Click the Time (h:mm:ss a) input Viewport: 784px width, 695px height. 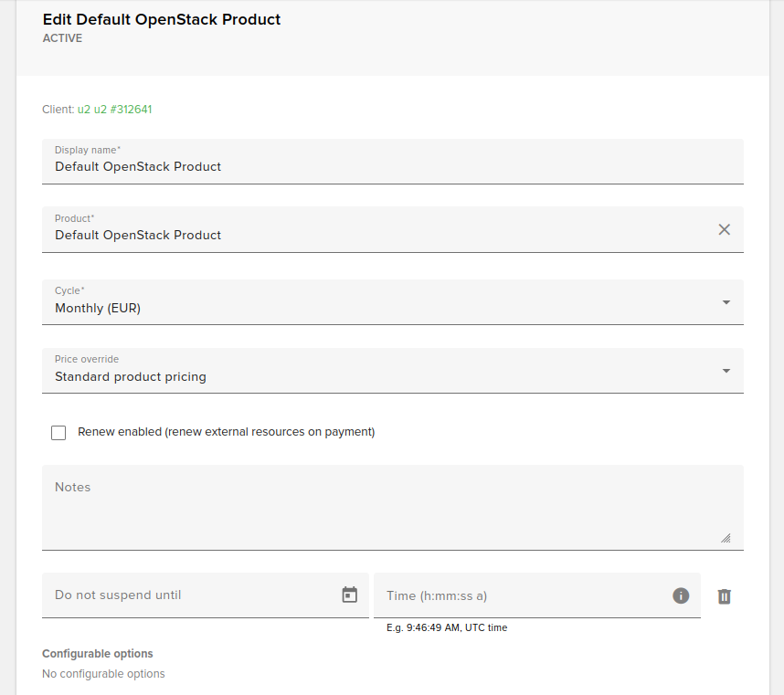521,596
